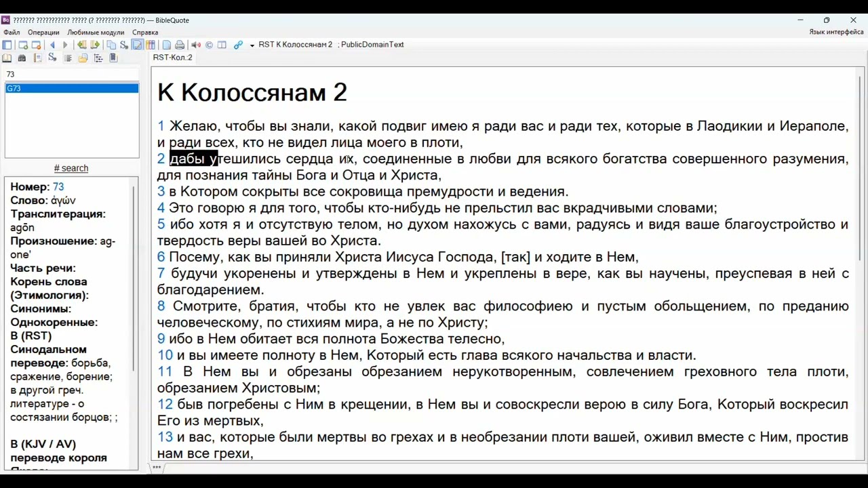Minimize the BibleQuote window
This screenshot has width=868, height=488.
(x=800, y=20)
